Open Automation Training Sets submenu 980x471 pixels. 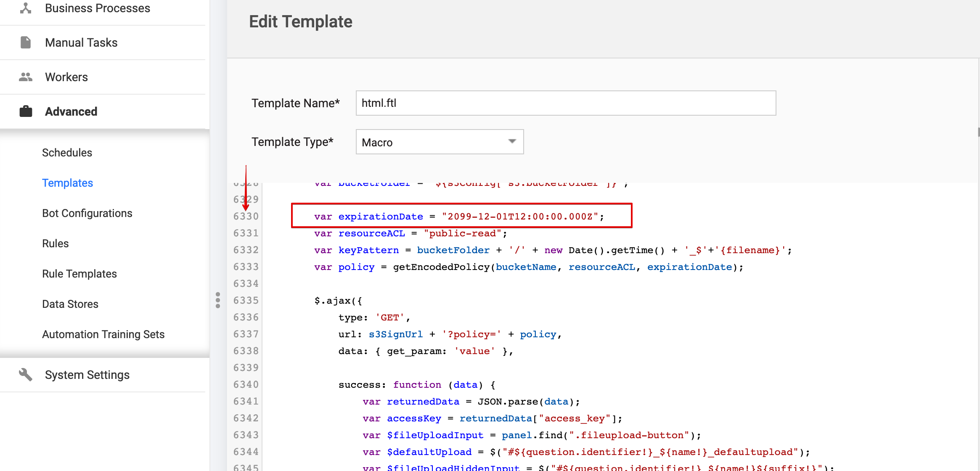(103, 334)
